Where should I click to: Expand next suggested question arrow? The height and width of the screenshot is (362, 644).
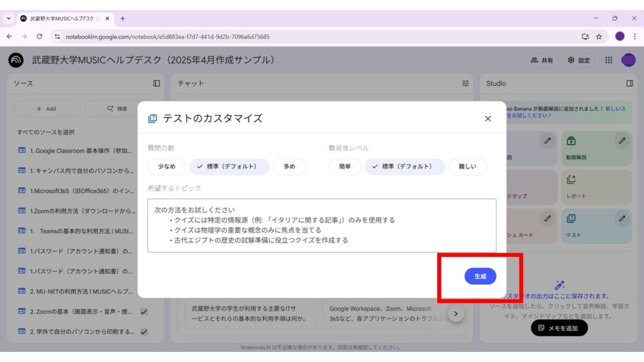click(x=456, y=313)
